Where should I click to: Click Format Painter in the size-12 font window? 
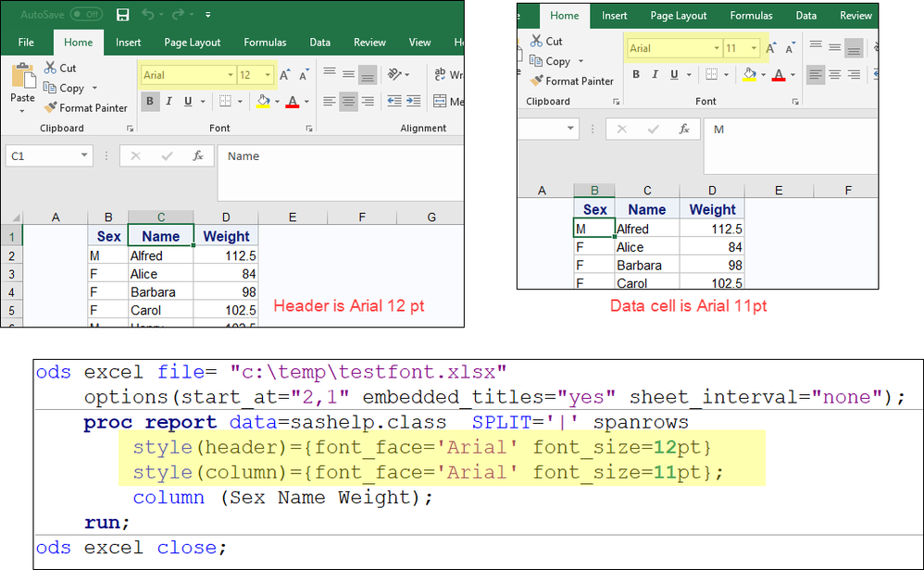[x=85, y=108]
